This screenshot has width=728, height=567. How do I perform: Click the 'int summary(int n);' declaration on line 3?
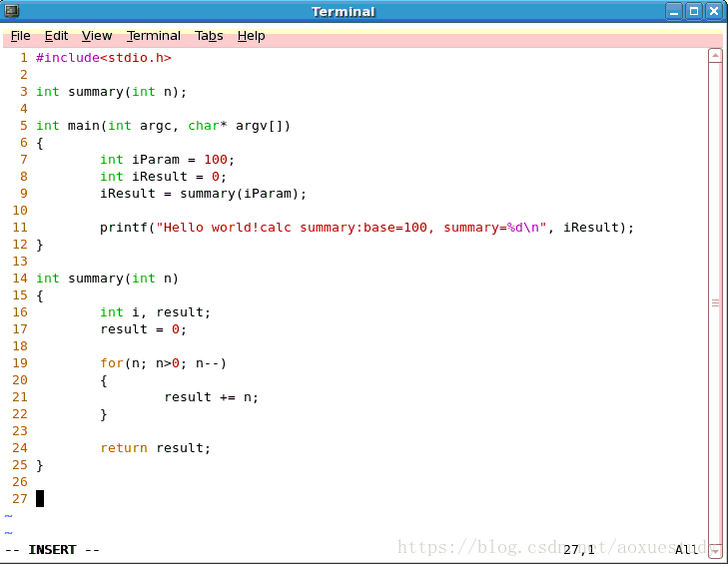pos(112,92)
